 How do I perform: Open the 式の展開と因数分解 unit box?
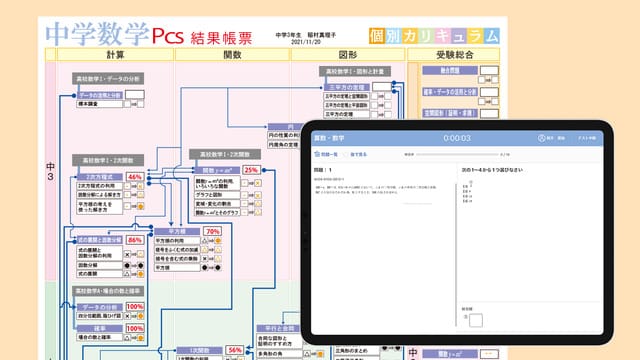coord(100,240)
